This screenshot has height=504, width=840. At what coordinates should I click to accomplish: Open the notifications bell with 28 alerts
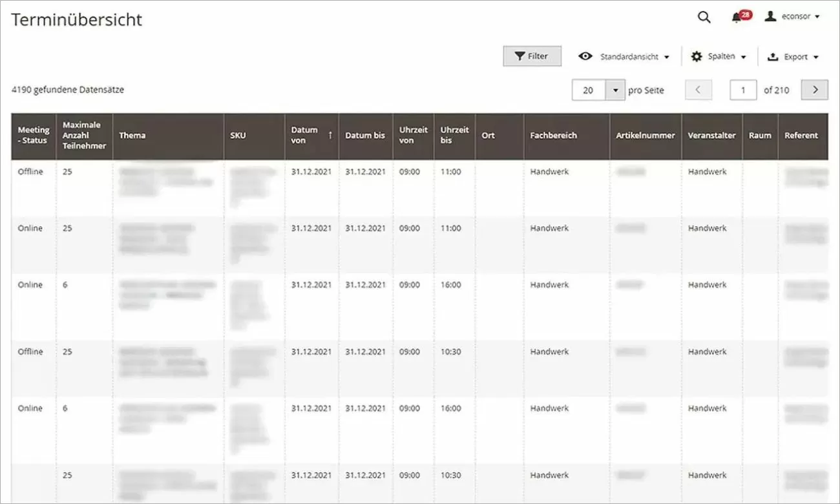(x=737, y=17)
